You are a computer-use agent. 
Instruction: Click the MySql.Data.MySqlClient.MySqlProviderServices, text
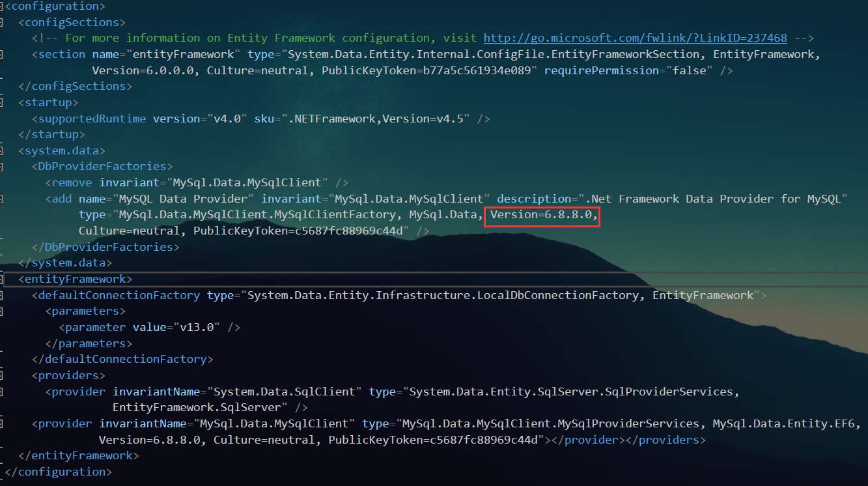coord(554,423)
